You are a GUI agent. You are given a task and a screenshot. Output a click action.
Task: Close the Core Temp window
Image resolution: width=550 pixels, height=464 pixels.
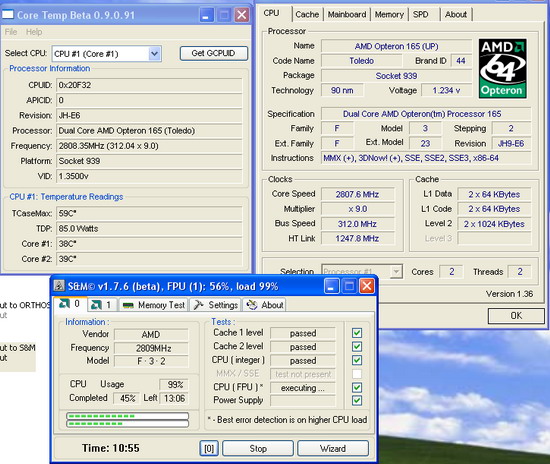(x=242, y=15)
